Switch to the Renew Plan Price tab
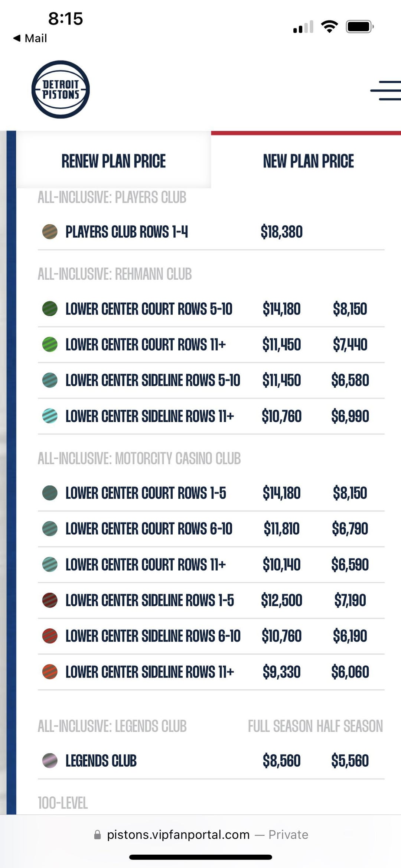Image resolution: width=401 pixels, height=868 pixels. [113, 161]
